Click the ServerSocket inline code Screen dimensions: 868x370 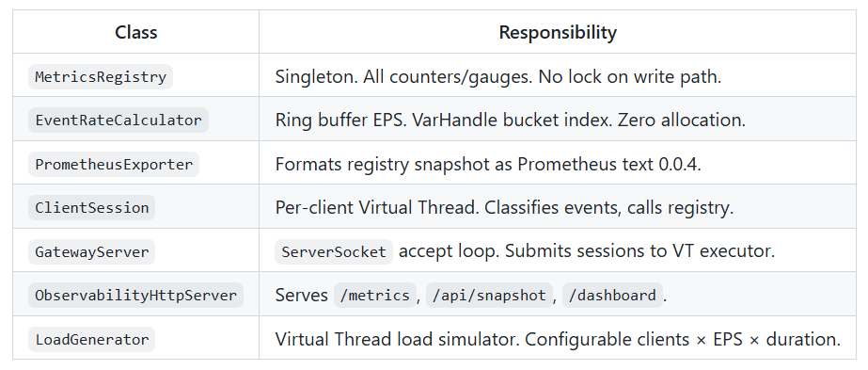334,251
